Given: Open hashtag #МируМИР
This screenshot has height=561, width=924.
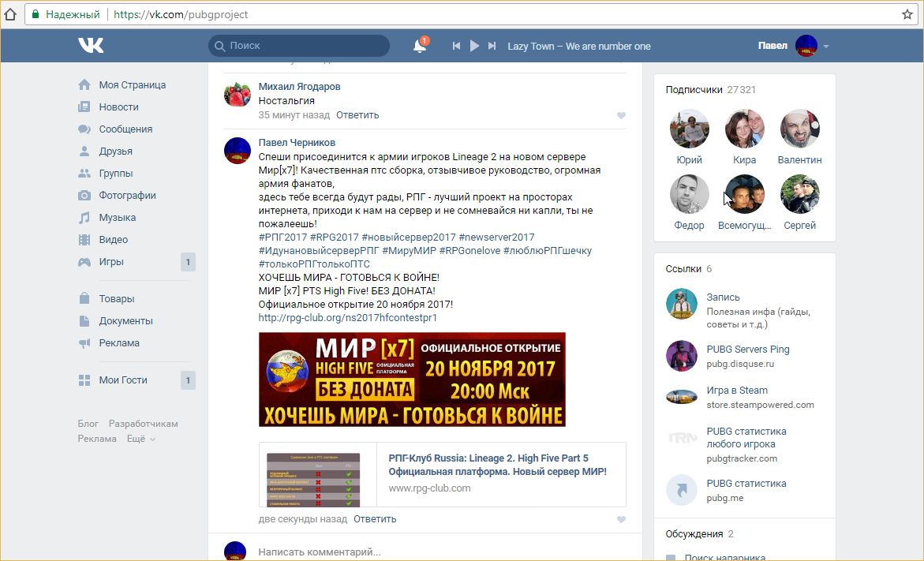Looking at the screenshot, I should pos(409,250).
